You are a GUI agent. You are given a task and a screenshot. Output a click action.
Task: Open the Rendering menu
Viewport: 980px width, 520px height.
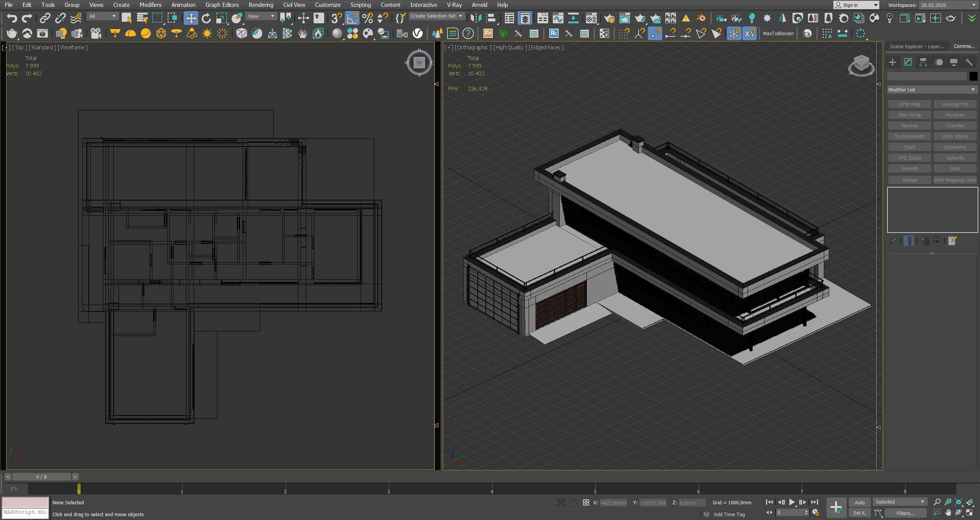point(261,5)
